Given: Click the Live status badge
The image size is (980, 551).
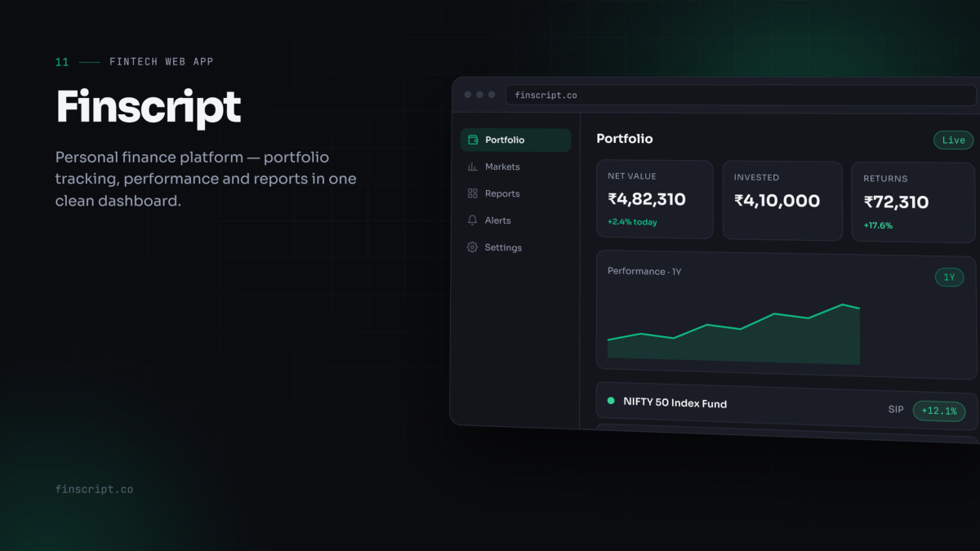Looking at the screenshot, I should click(953, 140).
